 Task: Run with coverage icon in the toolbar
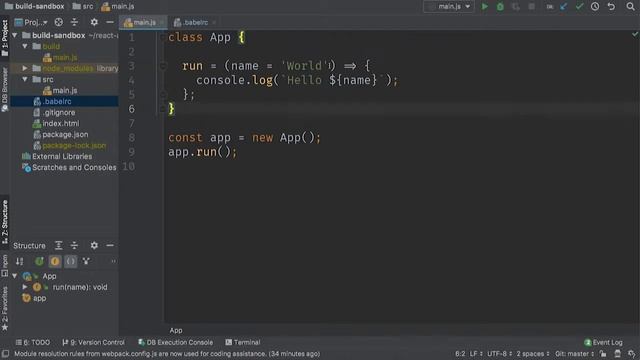pos(516,7)
